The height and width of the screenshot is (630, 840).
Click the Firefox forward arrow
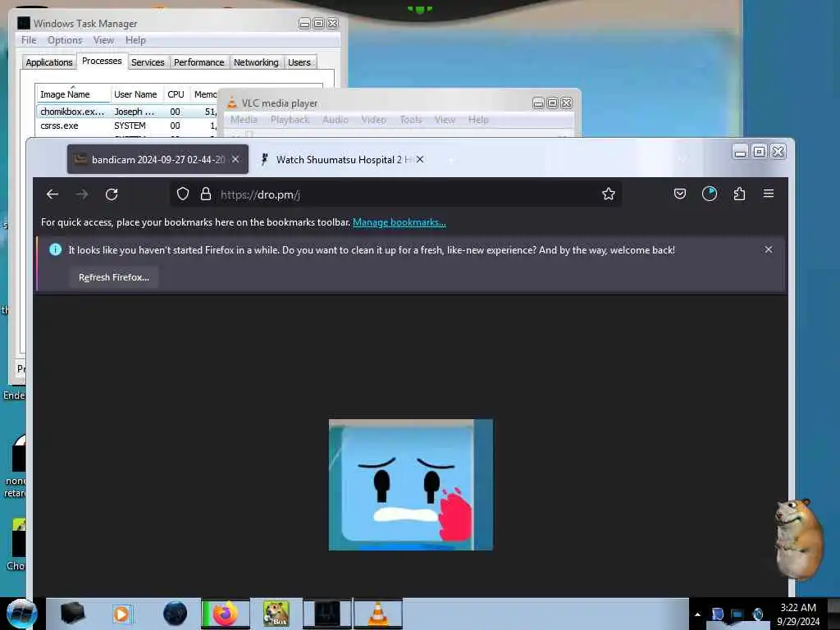coord(82,194)
